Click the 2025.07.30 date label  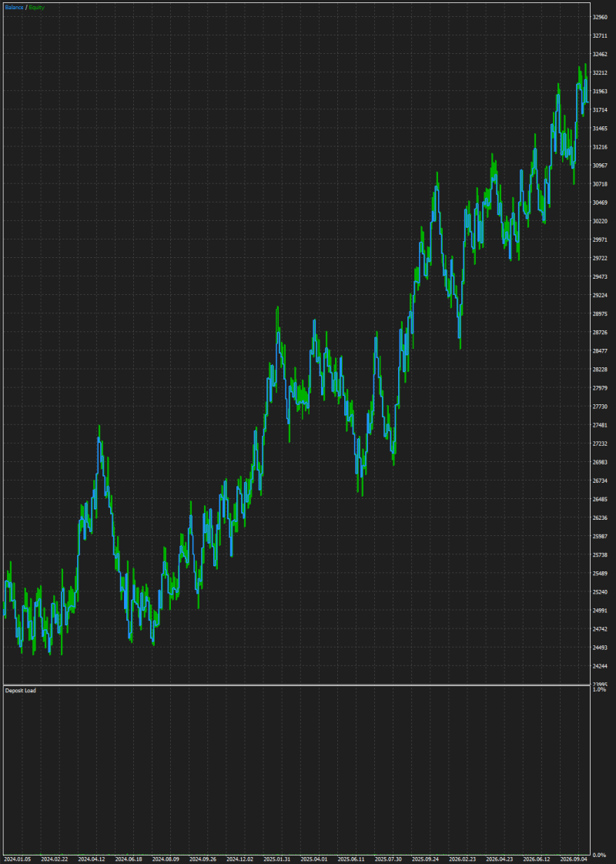(388, 859)
